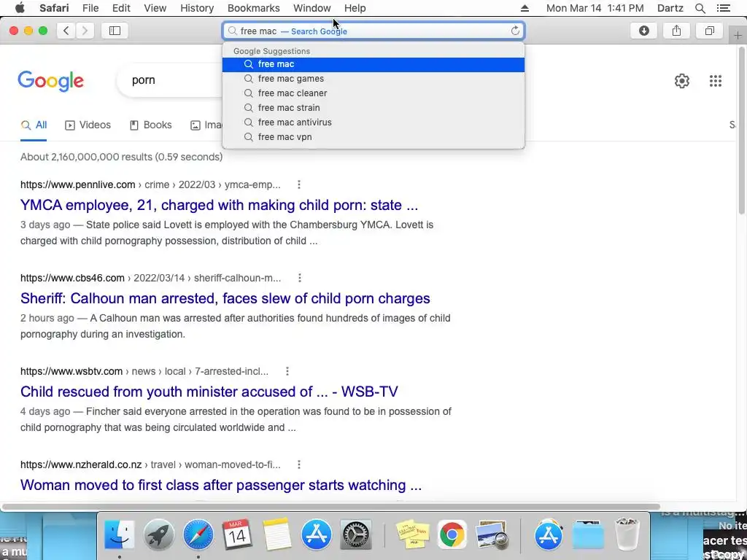Open App Store icon beside Notes in Dock
Image resolution: width=747 pixels, height=560 pixels.
pos(317,534)
